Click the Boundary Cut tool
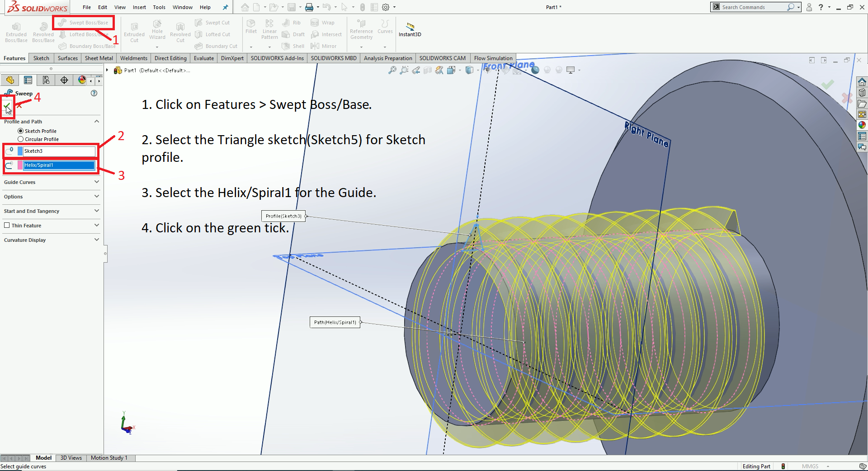 tap(216, 46)
